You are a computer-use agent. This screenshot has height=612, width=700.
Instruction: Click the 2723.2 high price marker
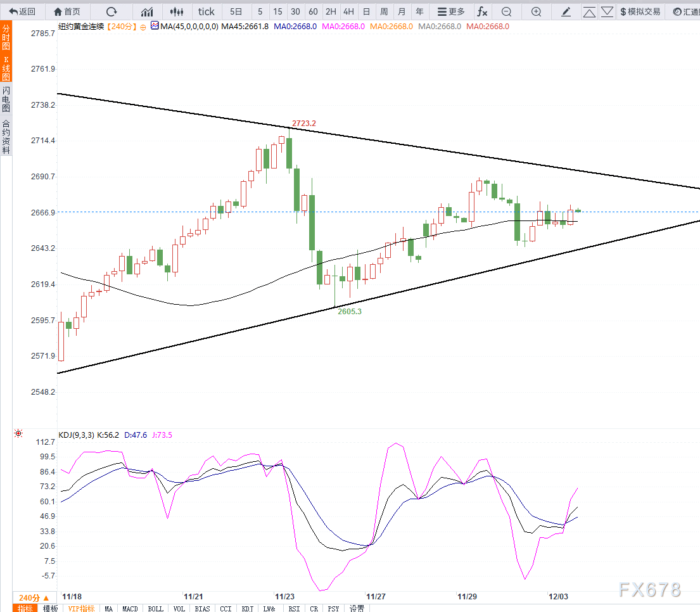click(303, 123)
